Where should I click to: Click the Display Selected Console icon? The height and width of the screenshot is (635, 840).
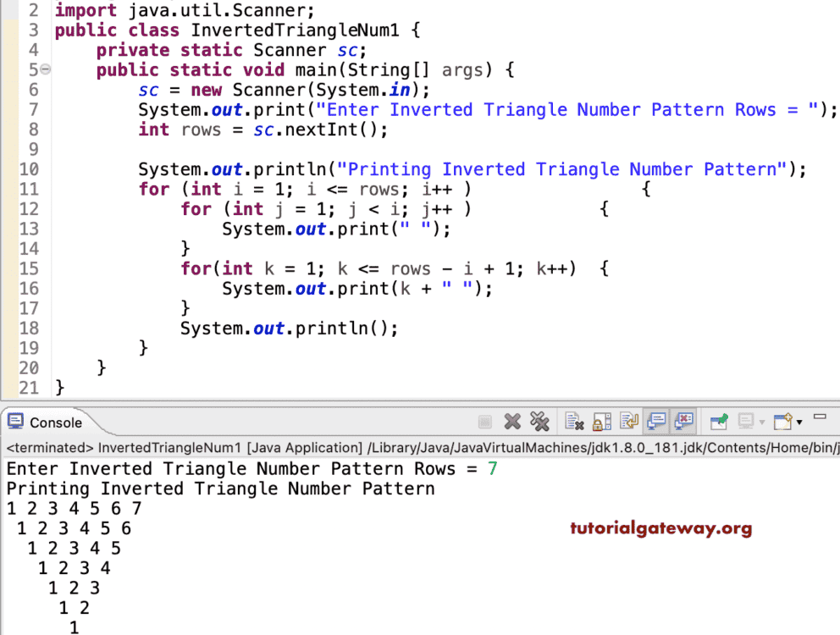[746, 421]
